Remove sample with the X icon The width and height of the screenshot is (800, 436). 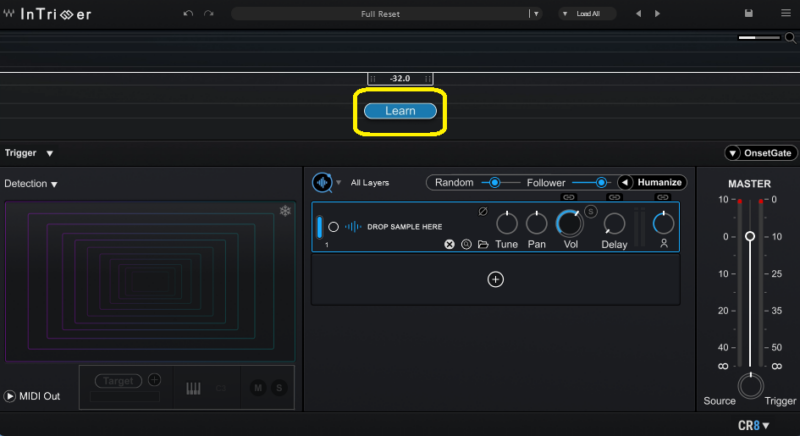click(x=449, y=244)
